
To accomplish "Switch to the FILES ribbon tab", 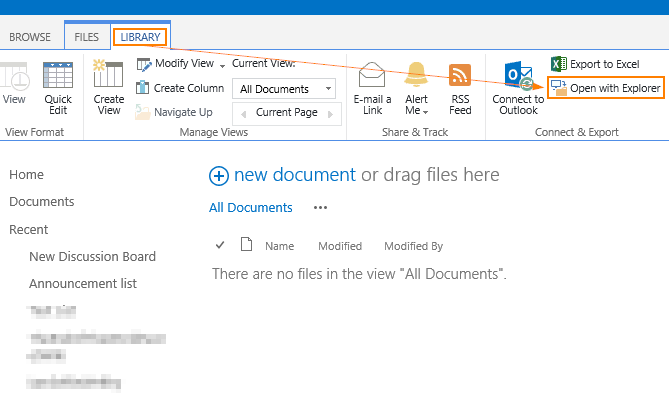I will tap(87, 37).
